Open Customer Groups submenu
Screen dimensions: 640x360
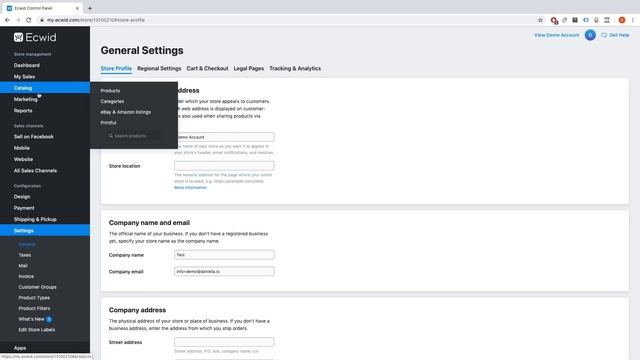coord(38,287)
